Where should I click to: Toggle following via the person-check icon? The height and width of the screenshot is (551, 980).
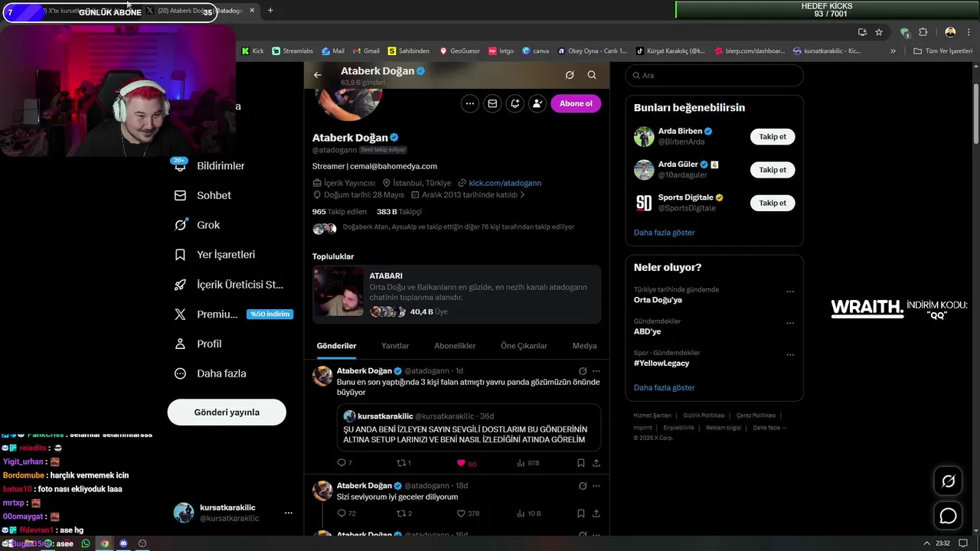(x=537, y=103)
